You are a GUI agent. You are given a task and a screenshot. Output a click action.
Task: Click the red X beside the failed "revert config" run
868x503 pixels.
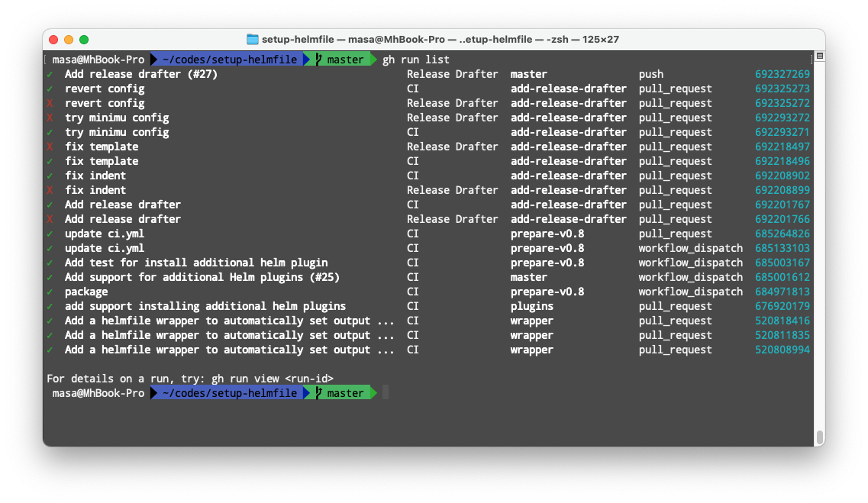[51, 102]
